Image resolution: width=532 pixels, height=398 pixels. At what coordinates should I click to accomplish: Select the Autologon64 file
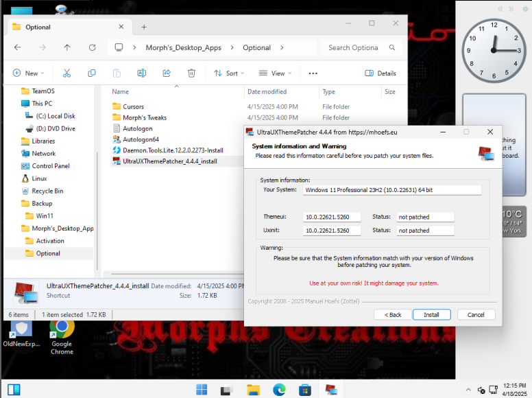click(141, 139)
